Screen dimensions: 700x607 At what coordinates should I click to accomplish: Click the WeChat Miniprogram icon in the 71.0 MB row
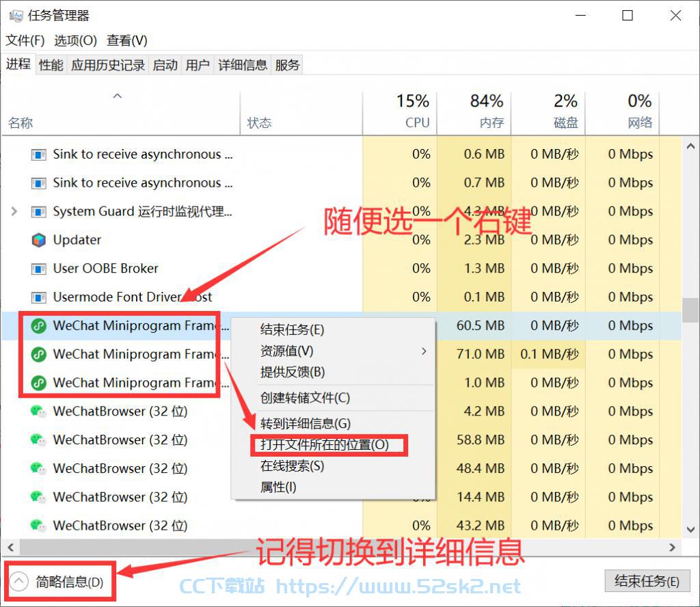coord(39,354)
